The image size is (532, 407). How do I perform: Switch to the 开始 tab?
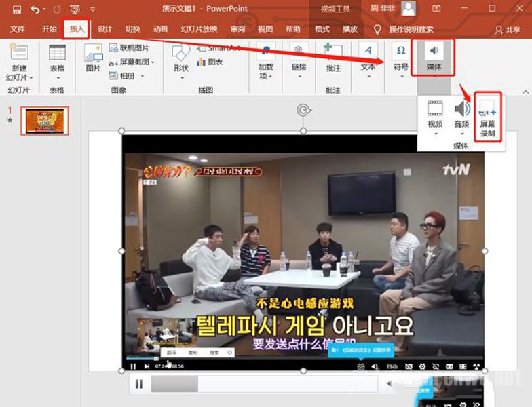(49, 29)
